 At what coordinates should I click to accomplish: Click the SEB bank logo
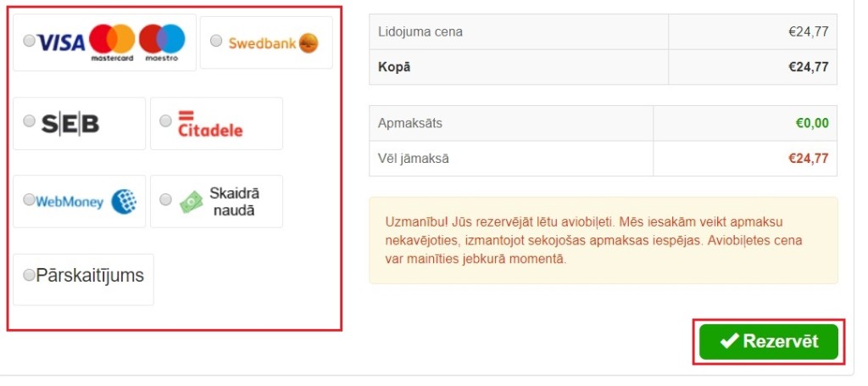[70, 124]
